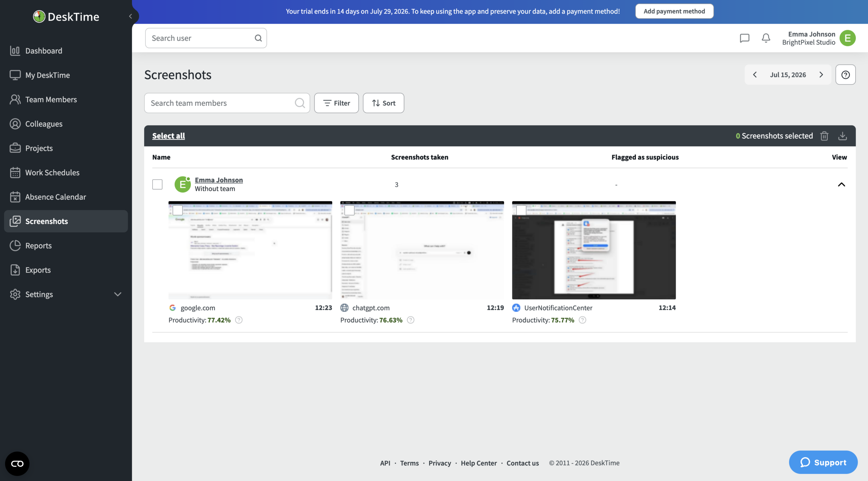This screenshot has height=481, width=868.
Task: Open the Contact us footer link
Action: tap(522, 463)
